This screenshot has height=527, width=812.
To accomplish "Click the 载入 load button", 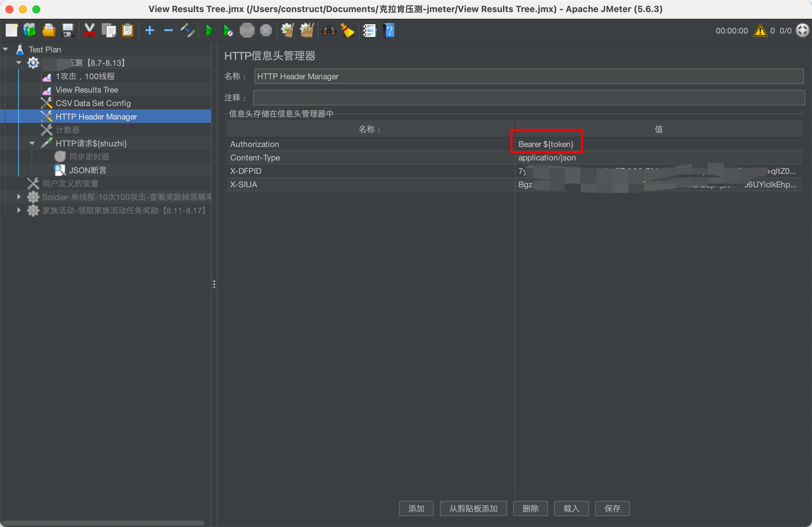I will pyautogui.click(x=572, y=509).
